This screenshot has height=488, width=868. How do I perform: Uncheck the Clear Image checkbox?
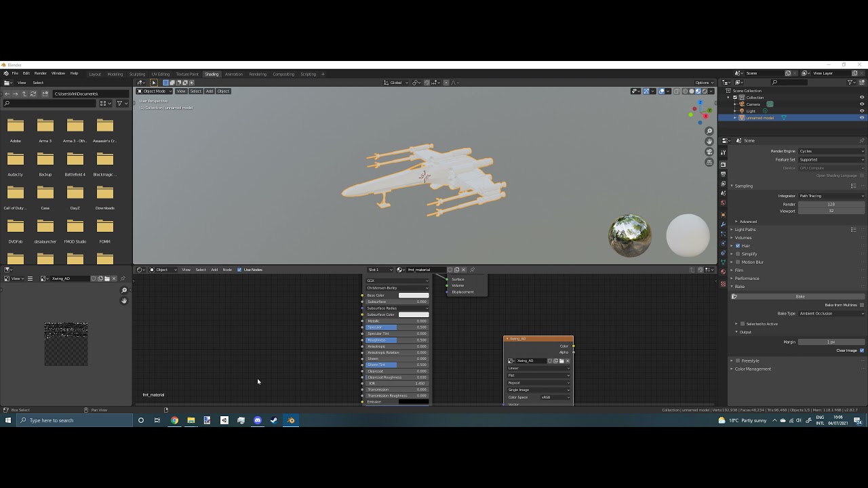pyautogui.click(x=862, y=350)
